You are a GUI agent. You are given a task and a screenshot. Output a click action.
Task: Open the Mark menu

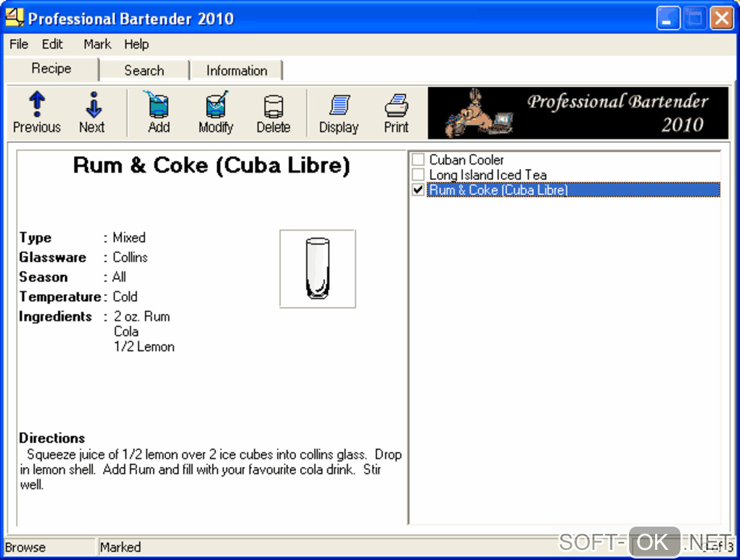tap(97, 44)
